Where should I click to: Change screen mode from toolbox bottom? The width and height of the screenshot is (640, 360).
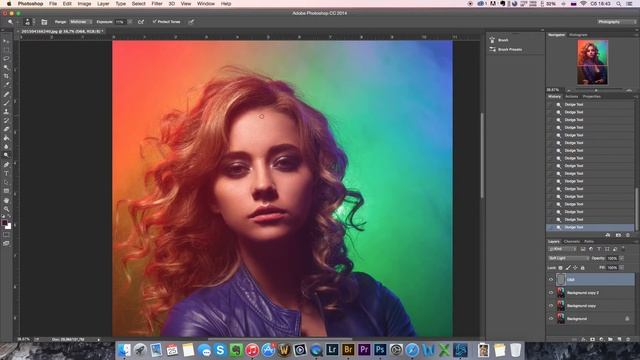click(6, 243)
